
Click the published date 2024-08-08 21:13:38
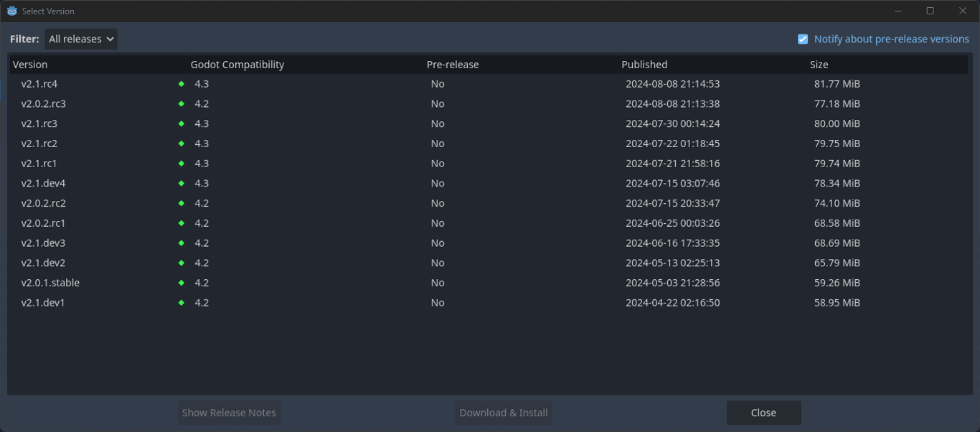tap(673, 104)
